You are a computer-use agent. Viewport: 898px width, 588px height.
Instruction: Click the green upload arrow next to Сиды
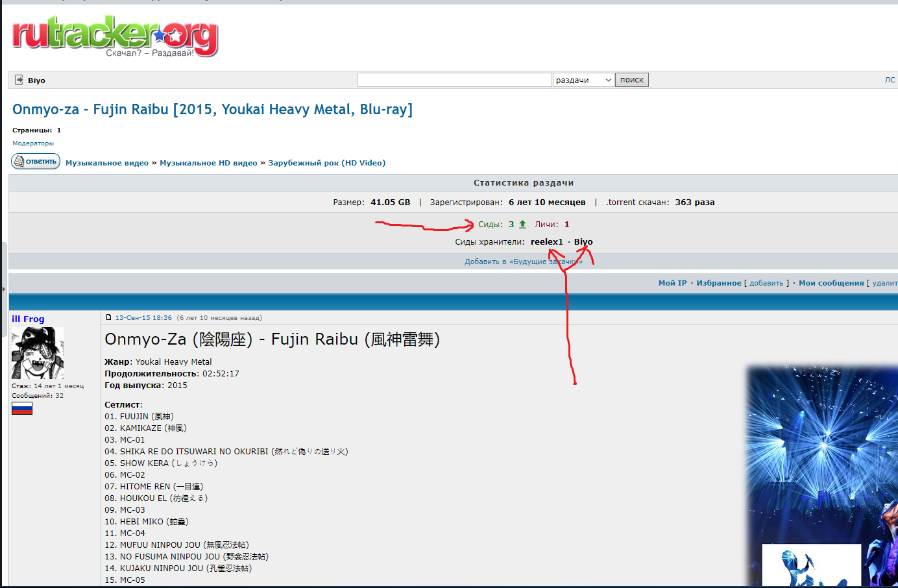coord(522,224)
